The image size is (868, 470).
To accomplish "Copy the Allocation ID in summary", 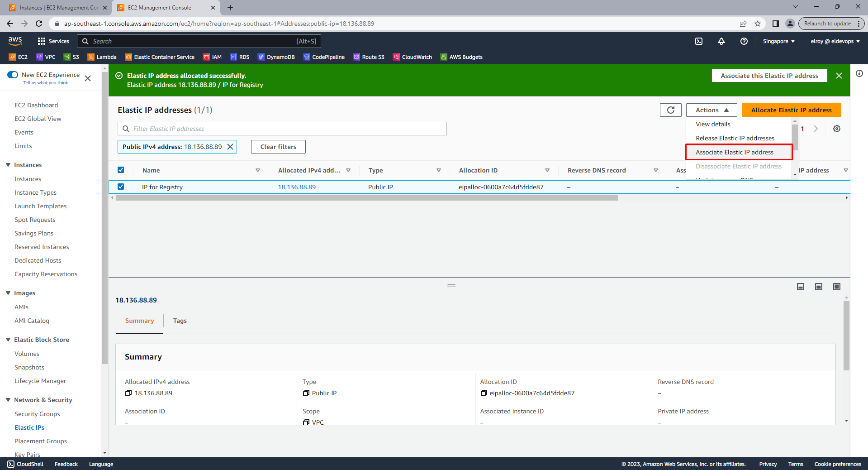I will (484, 393).
